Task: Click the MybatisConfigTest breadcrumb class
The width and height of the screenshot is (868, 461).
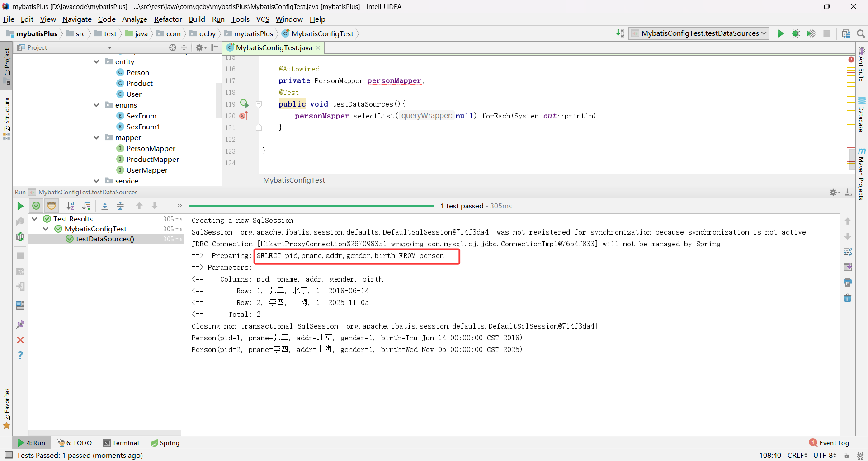Action: coord(318,33)
